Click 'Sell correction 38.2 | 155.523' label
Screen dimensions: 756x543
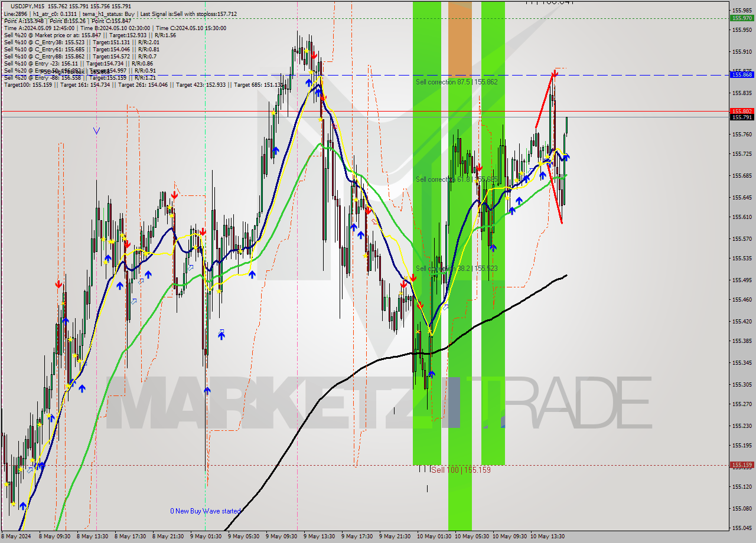457,269
